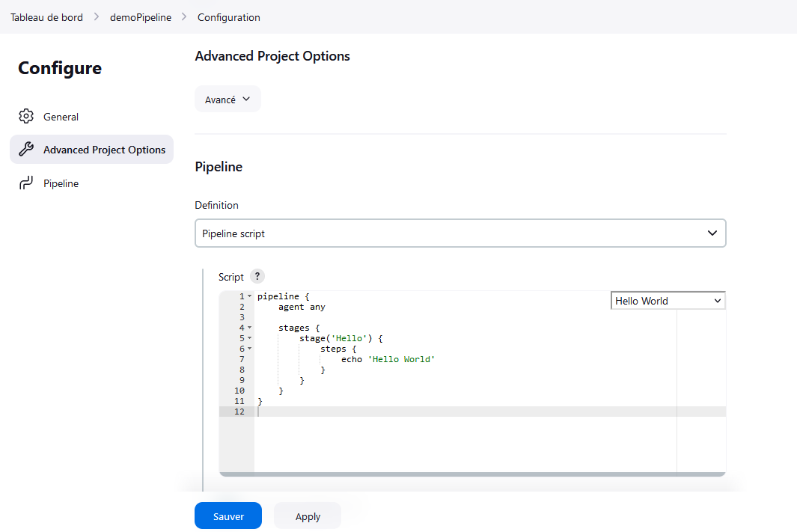This screenshot has width=797, height=532.
Task: Click the breadcrumb chevron after demoPipeline
Action: [x=184, y=16]
